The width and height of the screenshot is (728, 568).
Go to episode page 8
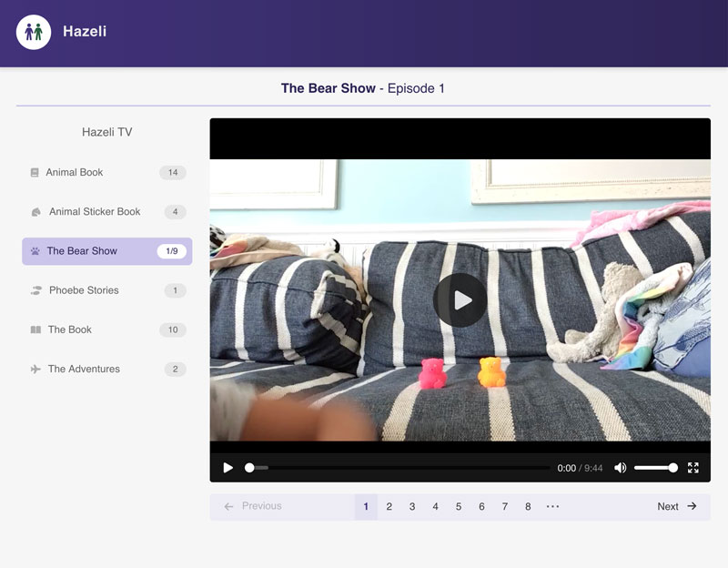pyautogui.click(x=528, y=507)
